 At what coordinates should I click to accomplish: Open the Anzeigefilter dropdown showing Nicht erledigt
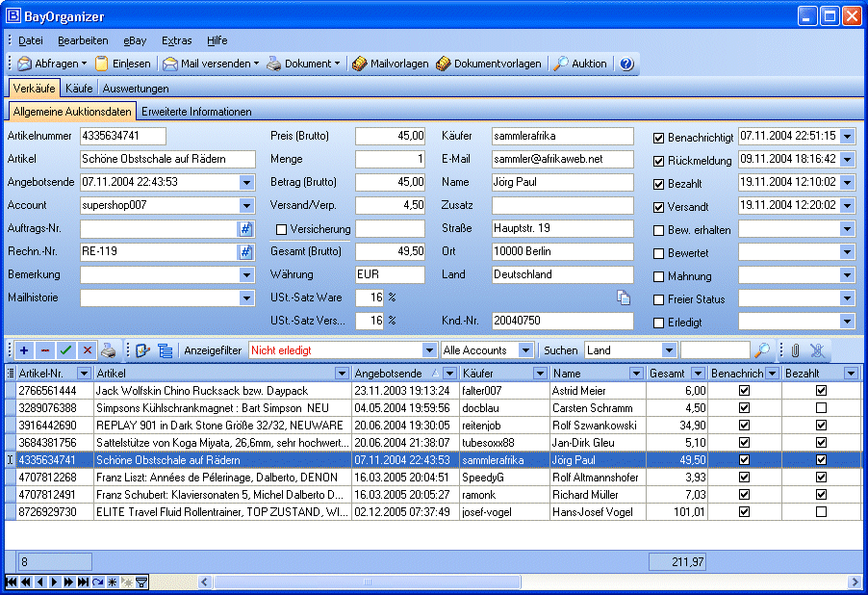[429, 350]
